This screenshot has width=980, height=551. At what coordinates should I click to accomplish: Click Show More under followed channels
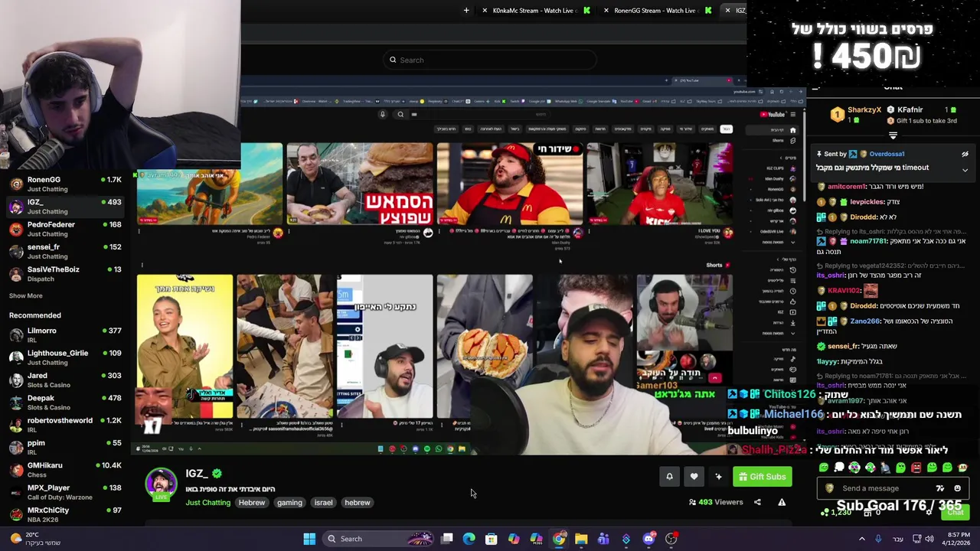25,295
